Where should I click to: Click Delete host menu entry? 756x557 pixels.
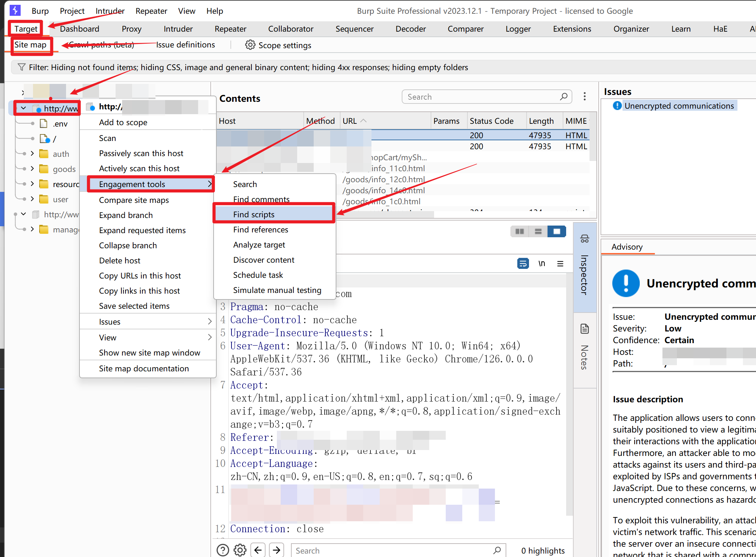148,260
